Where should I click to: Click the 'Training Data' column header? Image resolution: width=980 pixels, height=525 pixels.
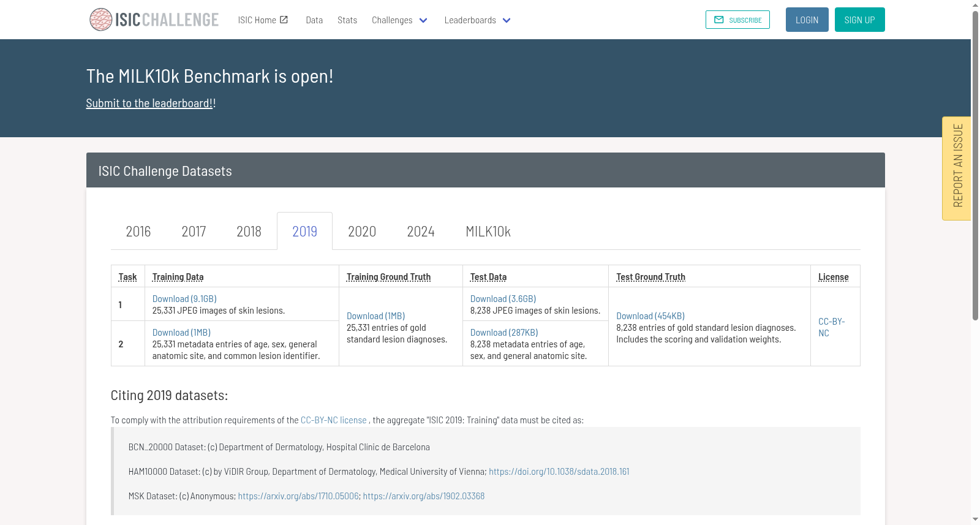pos(178,277)
